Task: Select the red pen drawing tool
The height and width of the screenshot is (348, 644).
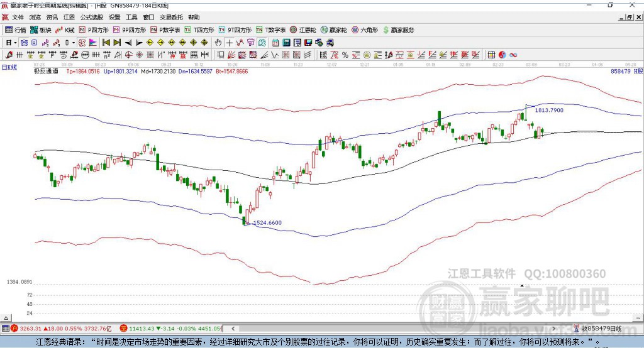Action: 9,55
